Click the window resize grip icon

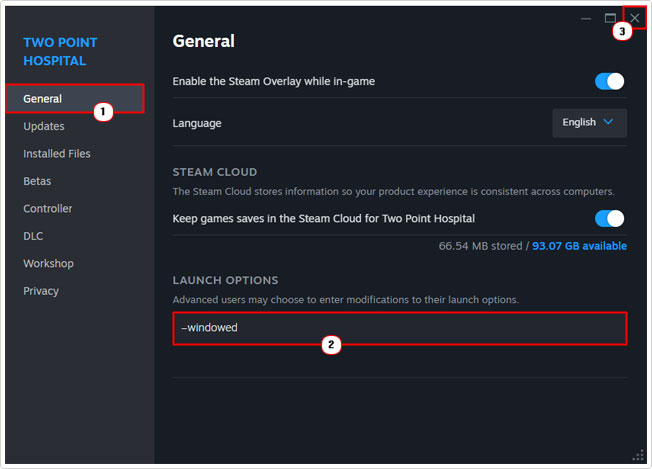click(x=638, y=456)
